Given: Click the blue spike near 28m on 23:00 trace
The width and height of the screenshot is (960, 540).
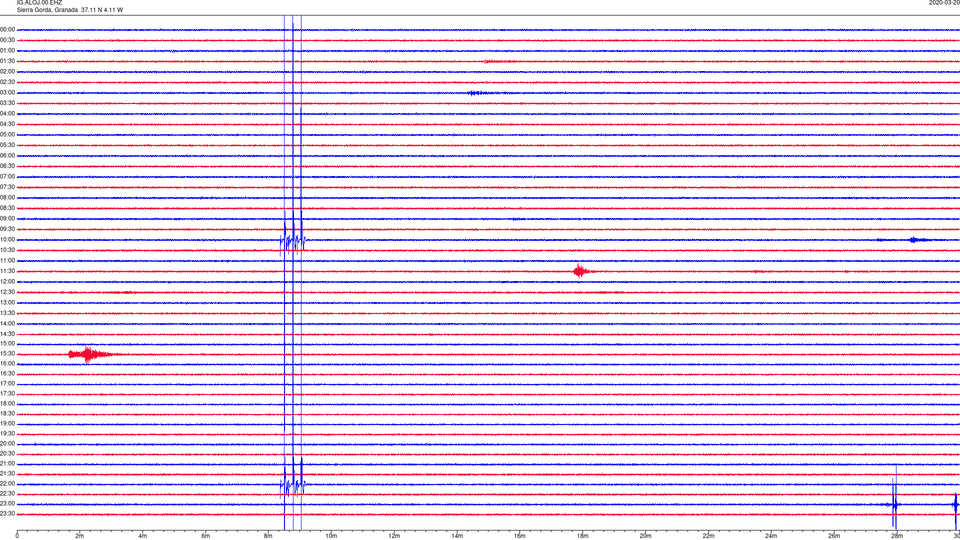Looking at the screenshot, I should tap(894, 504).
